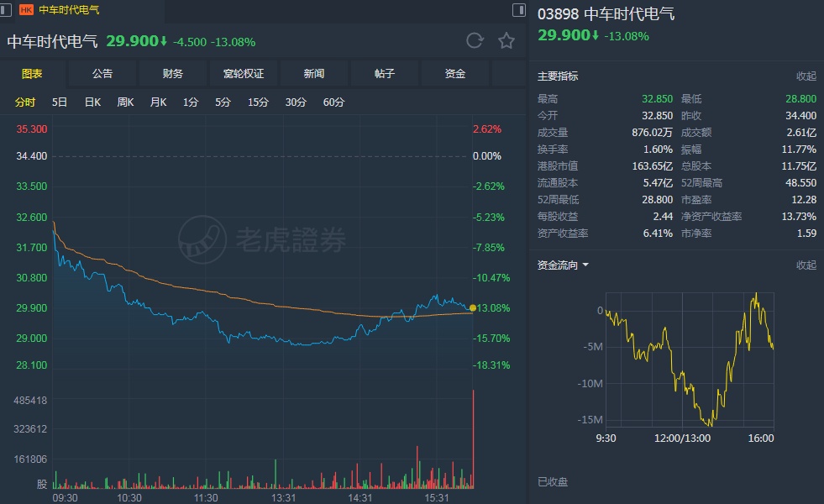This screenshot has height=504, width=824.
Task: Click the 资产收益率 value 6.41%
Action: pyautogui.click(x=658, y=234)
